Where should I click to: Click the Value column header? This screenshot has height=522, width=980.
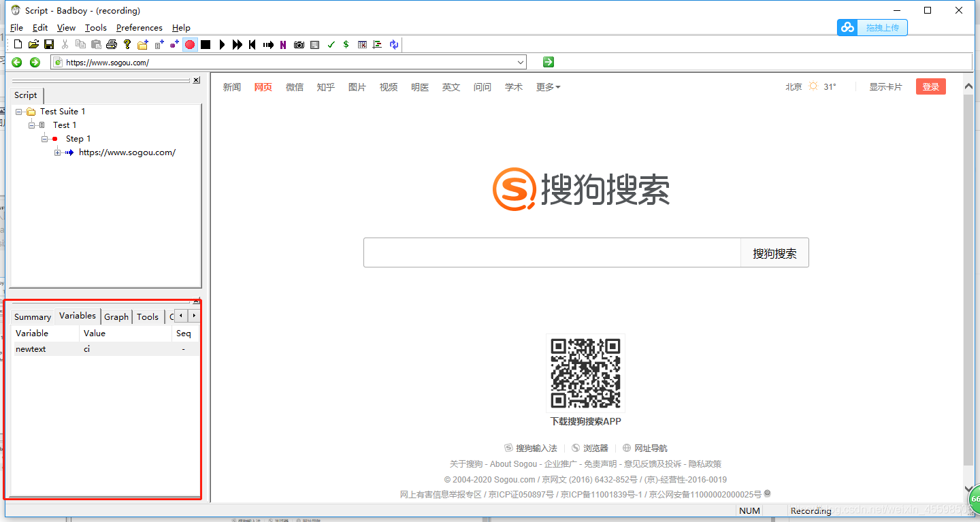pos(126,333)
